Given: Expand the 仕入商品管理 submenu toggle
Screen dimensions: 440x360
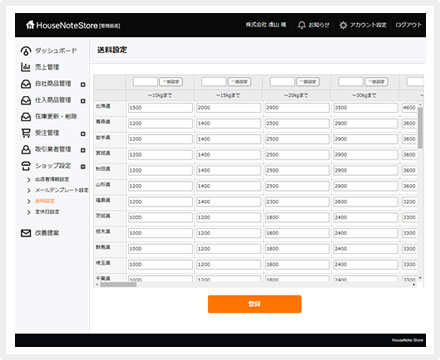Looking at the screenshot, I should (83, 101).
